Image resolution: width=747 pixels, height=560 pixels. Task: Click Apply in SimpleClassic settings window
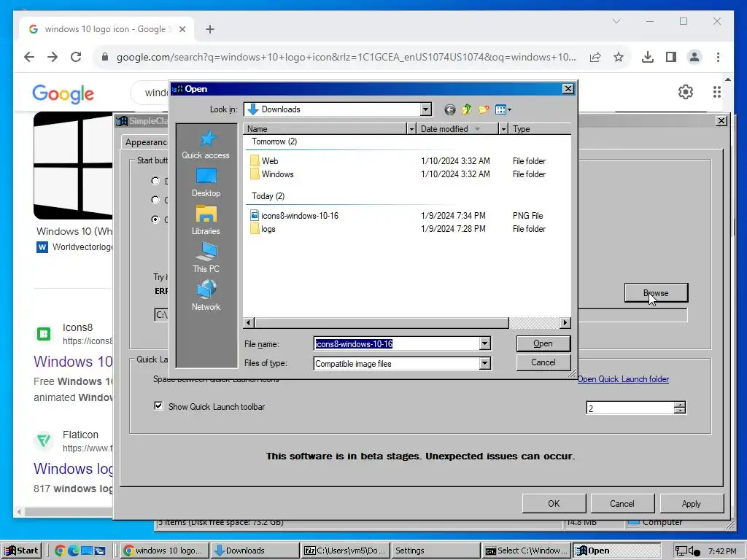(691, 504)
